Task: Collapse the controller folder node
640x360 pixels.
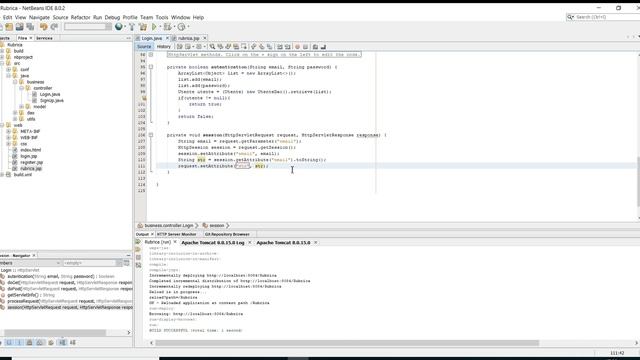Action: 22,88
